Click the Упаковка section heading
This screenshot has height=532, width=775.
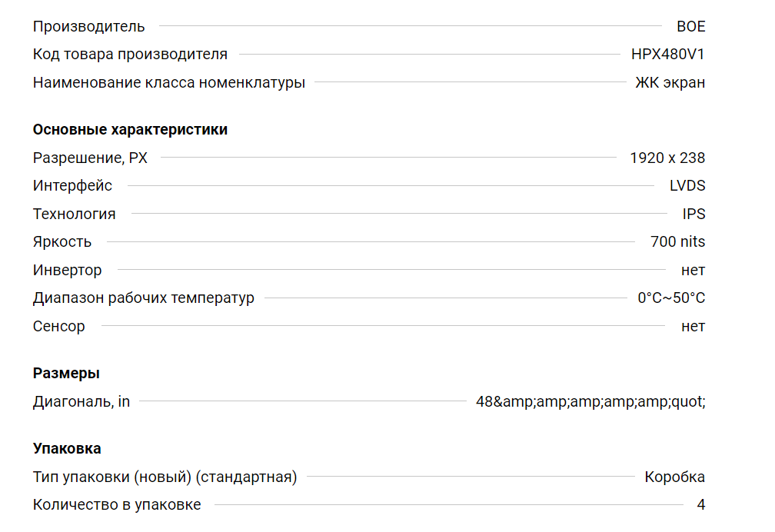67,448
